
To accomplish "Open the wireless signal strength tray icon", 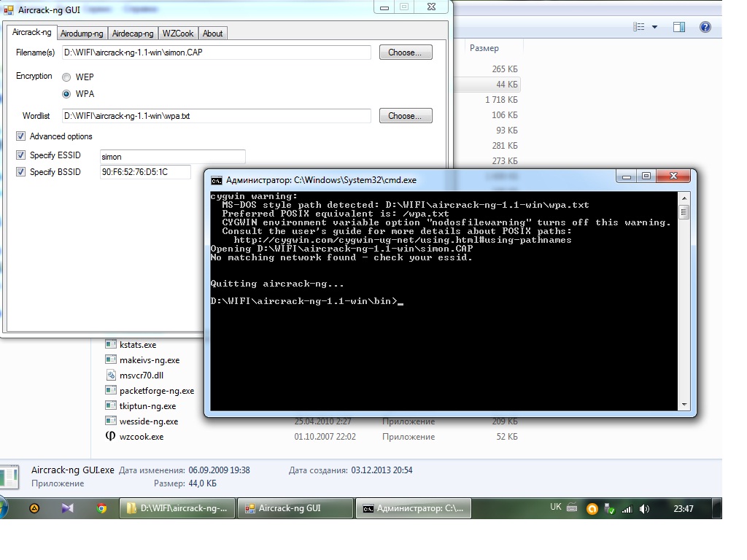I will pos(627,509).
